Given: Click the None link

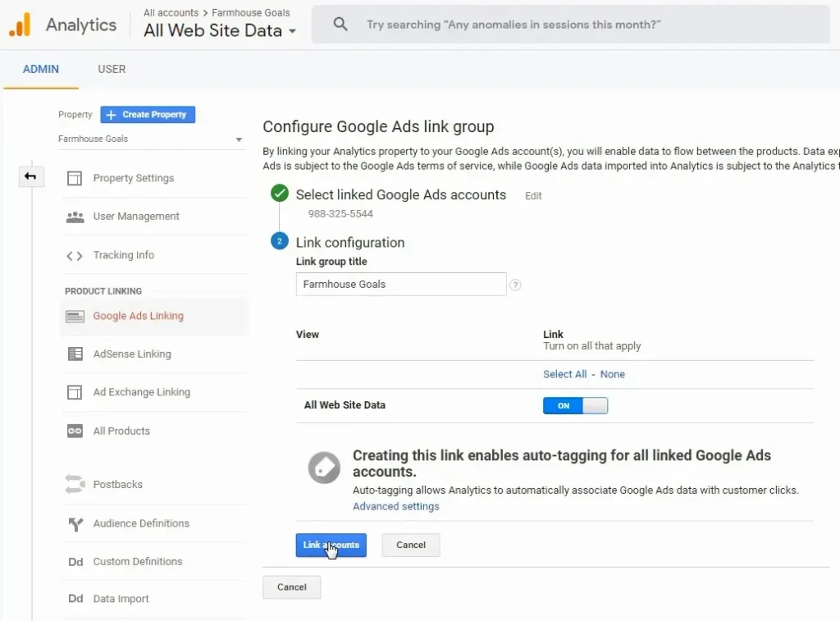Looking at the screenshot, I should tap(612, 375).
